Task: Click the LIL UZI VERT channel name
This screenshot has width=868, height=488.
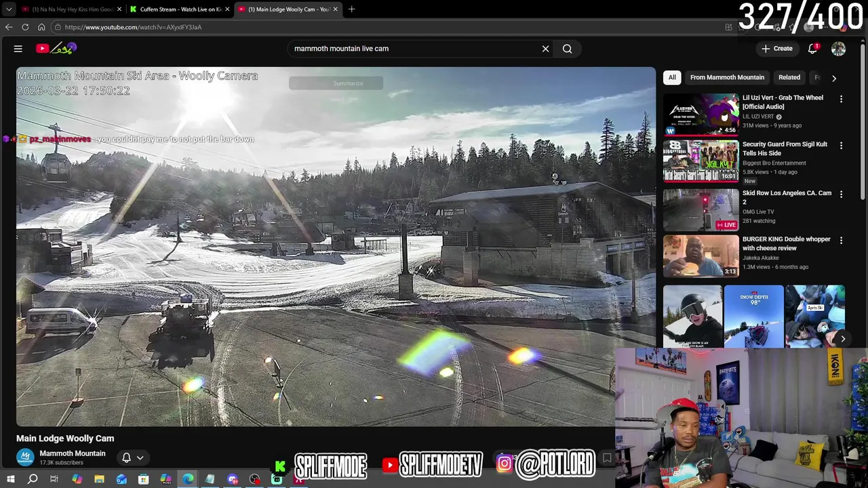Action: click(757, 117)
